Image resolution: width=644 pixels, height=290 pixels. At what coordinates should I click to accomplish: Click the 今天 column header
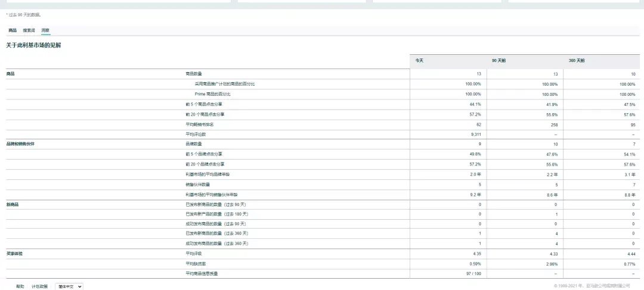419,61
